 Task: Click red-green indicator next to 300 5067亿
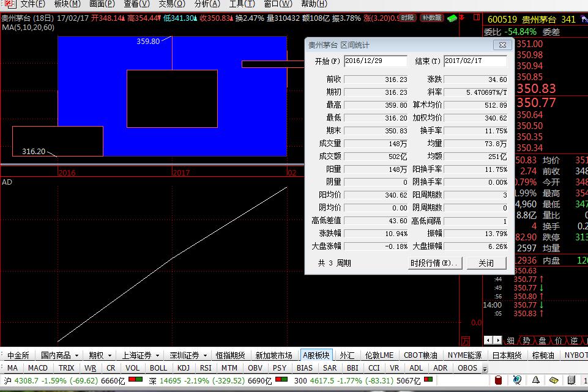428,380
